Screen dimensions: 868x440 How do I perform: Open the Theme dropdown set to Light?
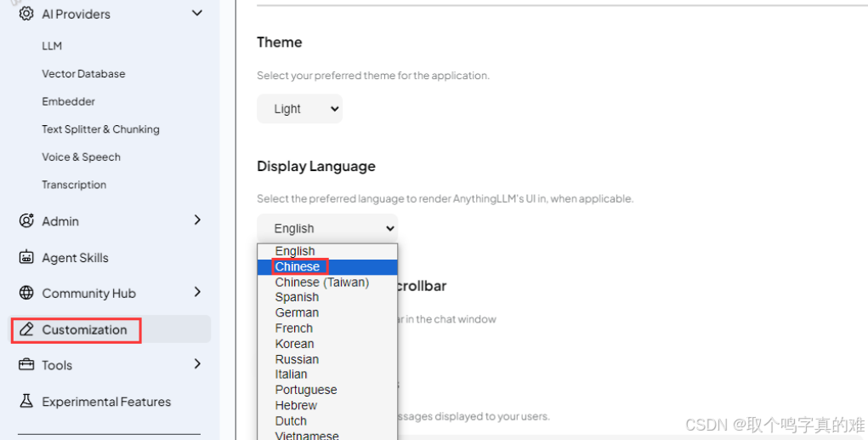(299, 109)
